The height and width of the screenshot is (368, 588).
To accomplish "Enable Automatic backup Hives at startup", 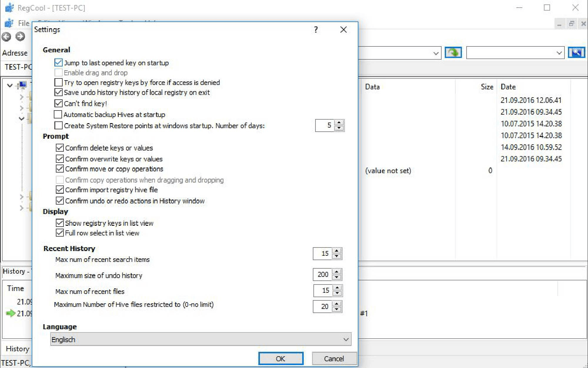I will click(x=58, y=114).
